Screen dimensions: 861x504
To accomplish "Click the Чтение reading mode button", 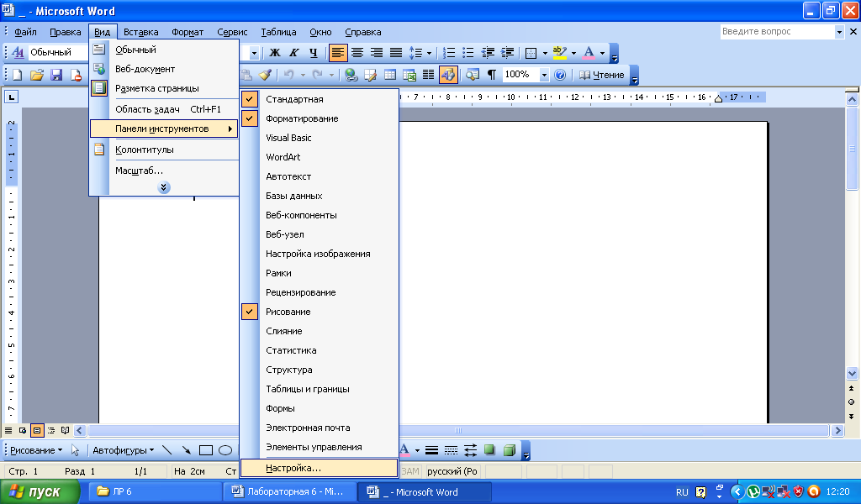I will 602,75.
